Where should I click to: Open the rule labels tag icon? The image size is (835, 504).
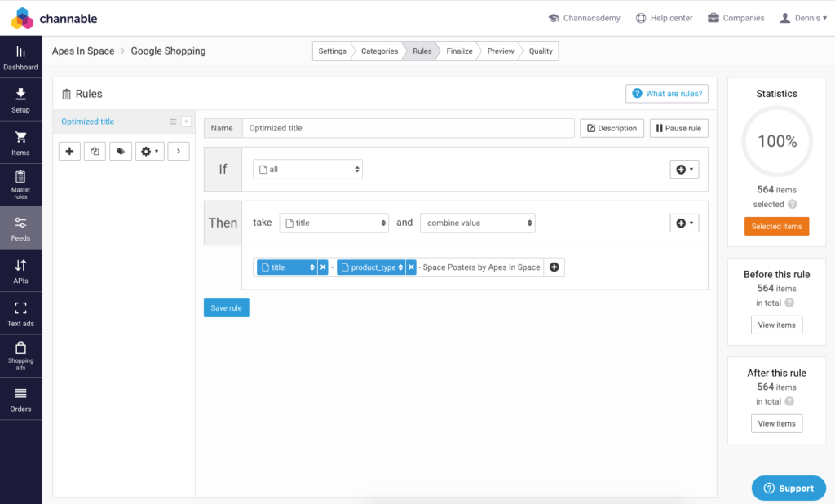coord(121,151)
